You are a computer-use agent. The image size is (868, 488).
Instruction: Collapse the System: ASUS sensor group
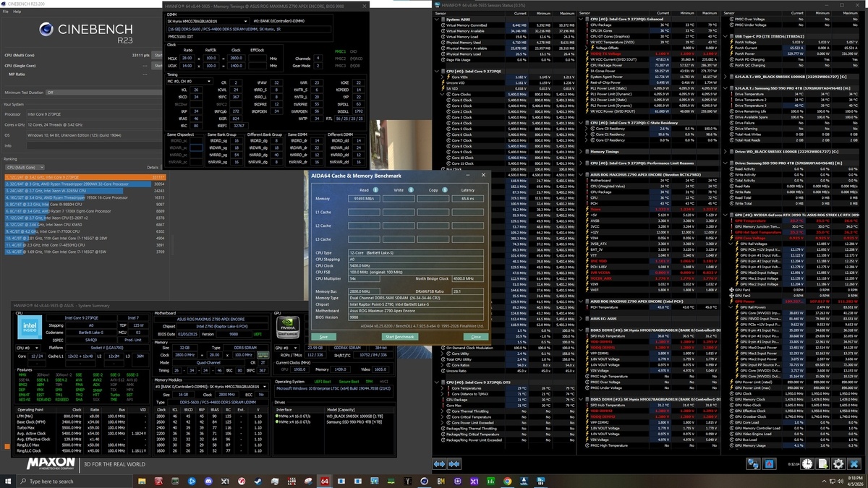click(x=437, y=20)
